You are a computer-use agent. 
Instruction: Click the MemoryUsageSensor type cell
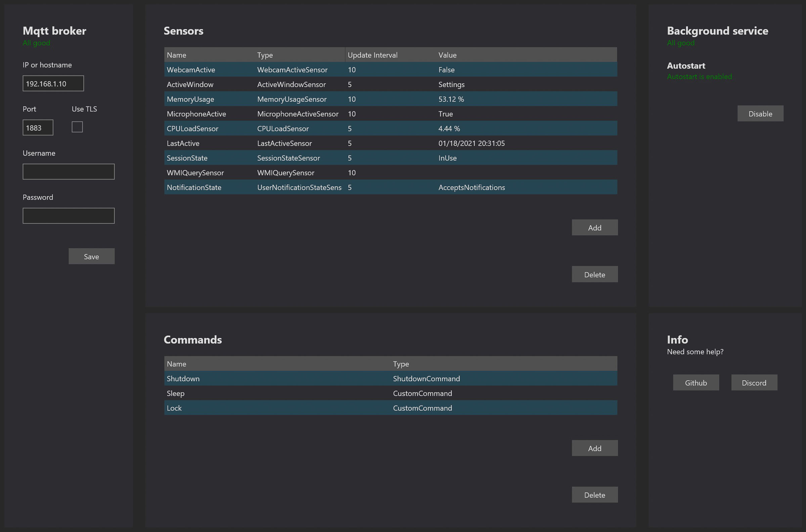[300, 99]
